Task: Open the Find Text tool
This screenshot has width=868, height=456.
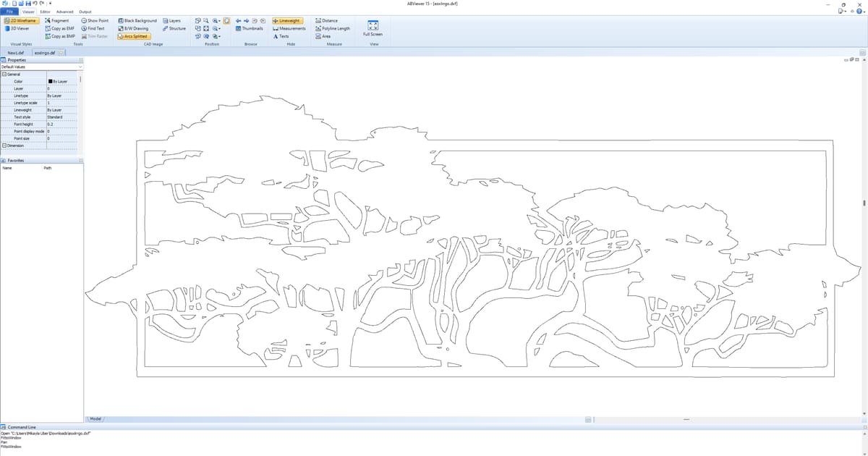Action: coord(93,28)
